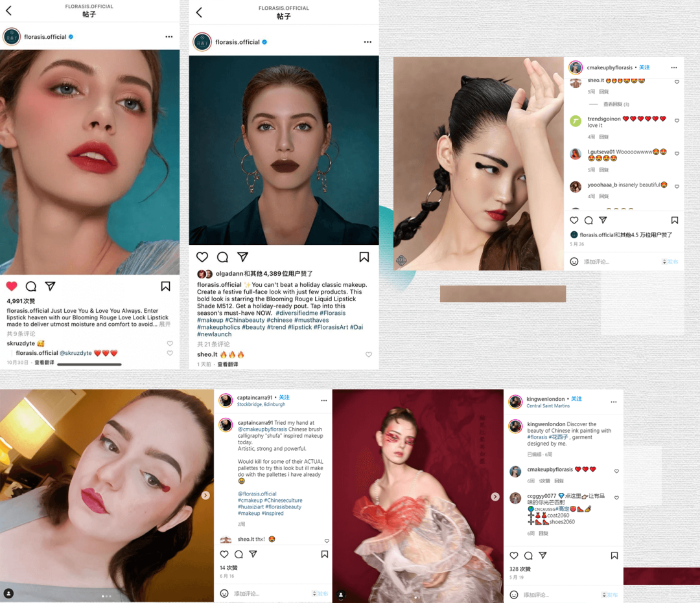Bookmark the kingwenlondon post

(x=614, y=555)
